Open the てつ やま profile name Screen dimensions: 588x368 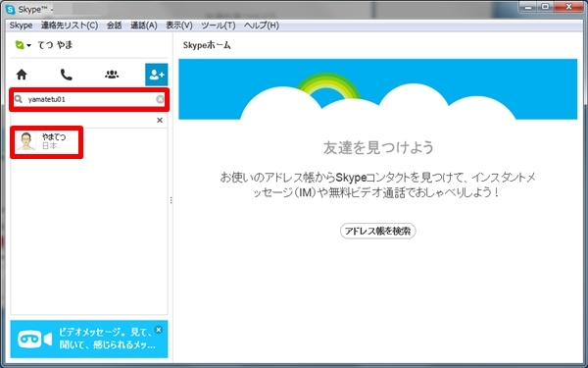pyautogui.click(x=55, y=45)
